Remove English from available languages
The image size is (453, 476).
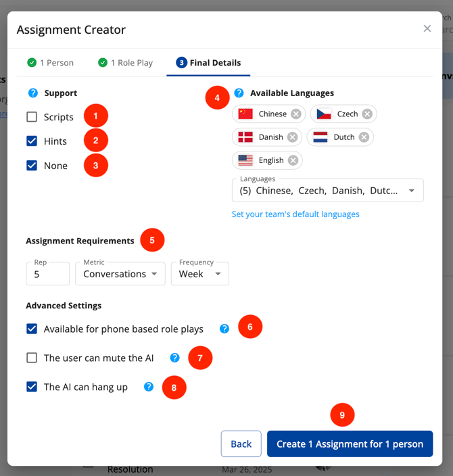293,160
